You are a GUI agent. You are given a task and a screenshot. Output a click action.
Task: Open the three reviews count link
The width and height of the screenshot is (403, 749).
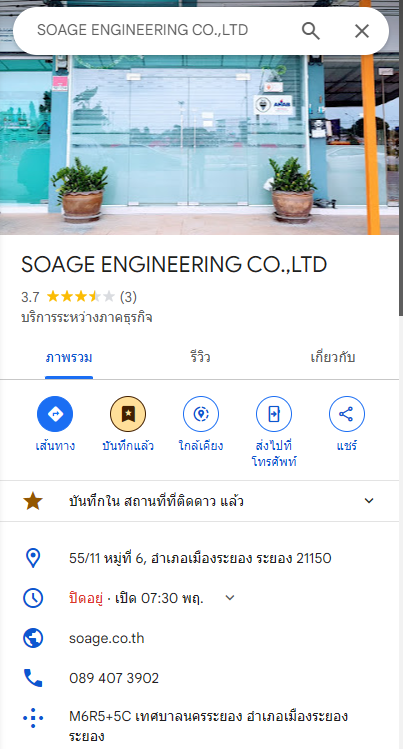tap(128, 297)
